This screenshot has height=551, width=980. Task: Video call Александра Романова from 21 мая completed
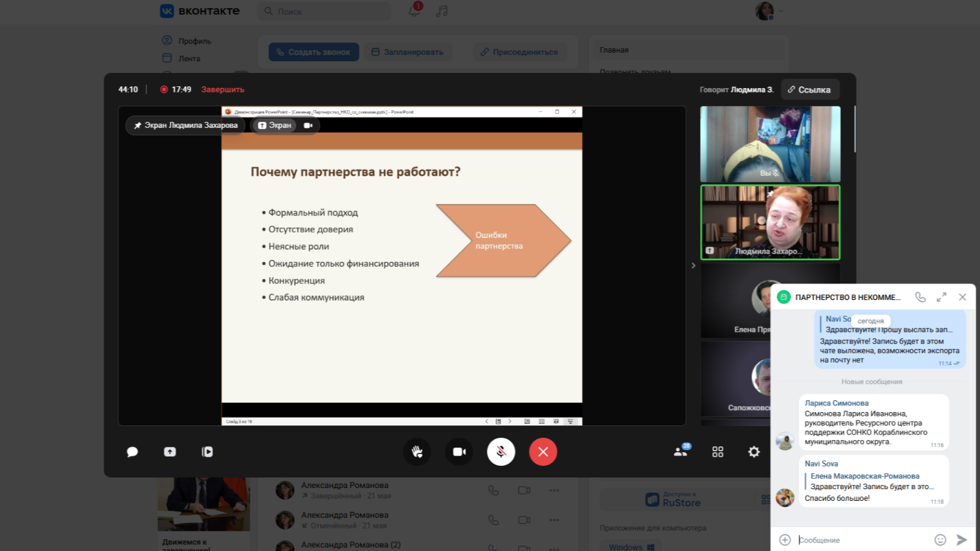[x=524, y=490]
